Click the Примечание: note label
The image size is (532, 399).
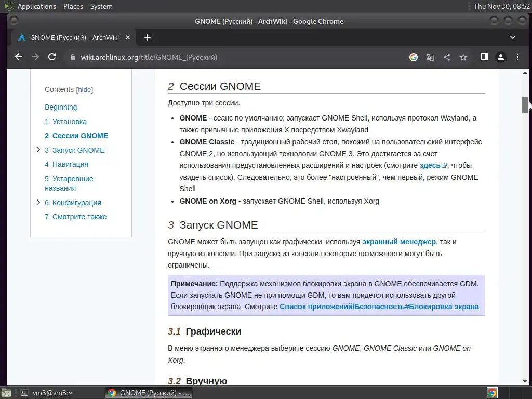pyautogui.click(x=194, y=284)
